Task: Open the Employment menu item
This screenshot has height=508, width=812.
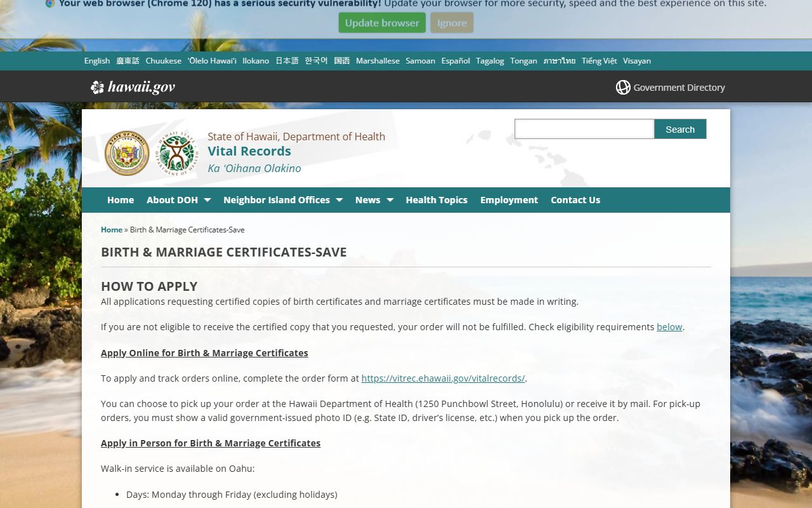Action: (x=509, y=200)
